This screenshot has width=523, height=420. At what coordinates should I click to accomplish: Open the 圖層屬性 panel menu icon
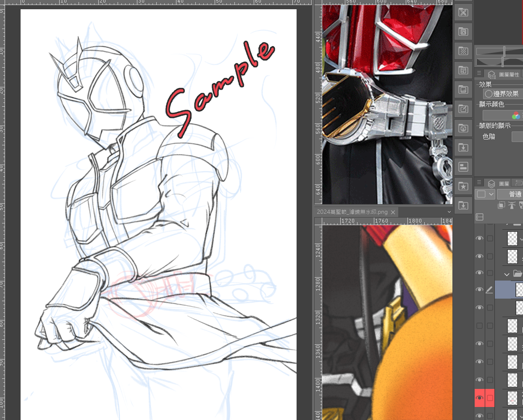(479, 73)
